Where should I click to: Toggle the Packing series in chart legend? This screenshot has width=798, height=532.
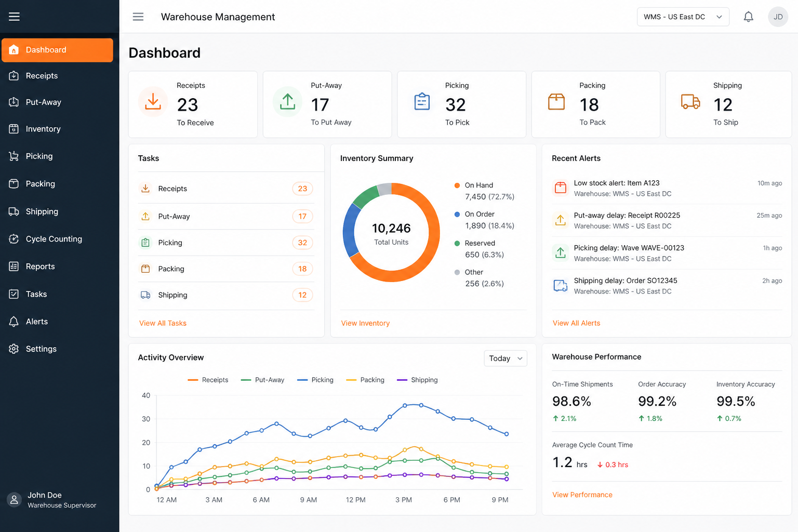click(x=365, y=380)
